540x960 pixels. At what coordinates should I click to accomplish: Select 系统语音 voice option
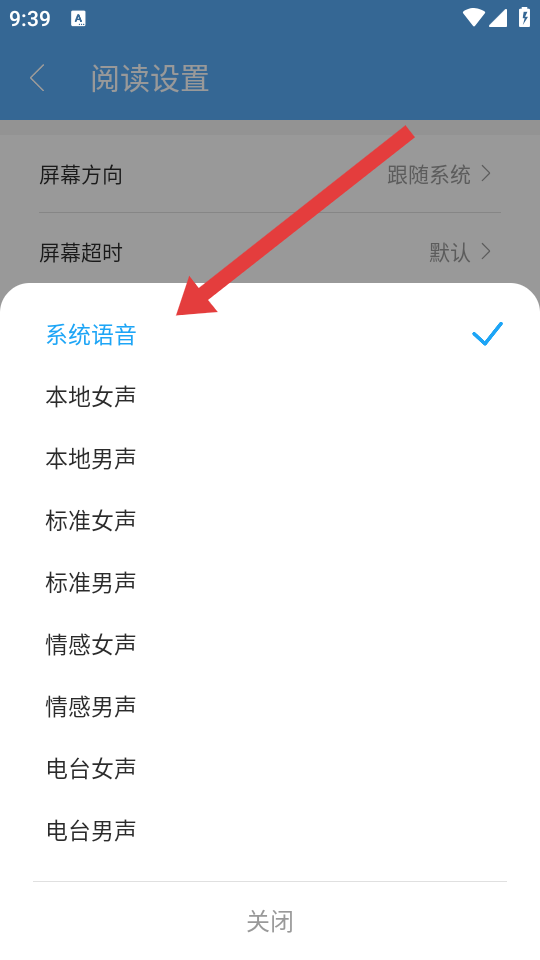click(270, 335)
